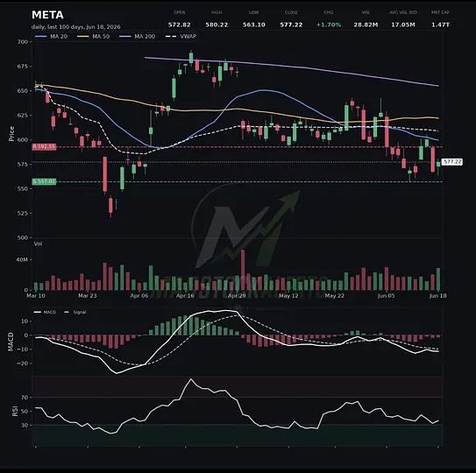The height and width of the screenshot is (473, 476).
Task: Select the close value 577.22 in header
Action: coord(291,25)
